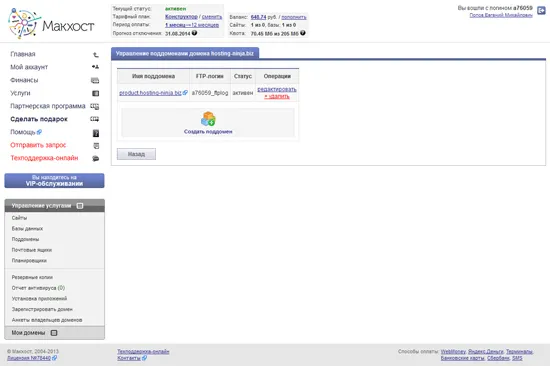550x366 pixels.
Task: Open Партнерская программа menu item
Action: (48, 106)
